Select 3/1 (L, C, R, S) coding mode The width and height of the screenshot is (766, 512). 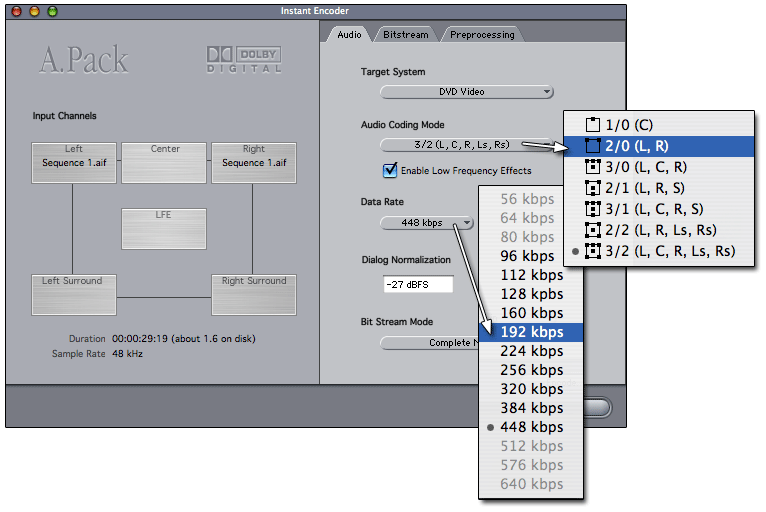(659, 209)
